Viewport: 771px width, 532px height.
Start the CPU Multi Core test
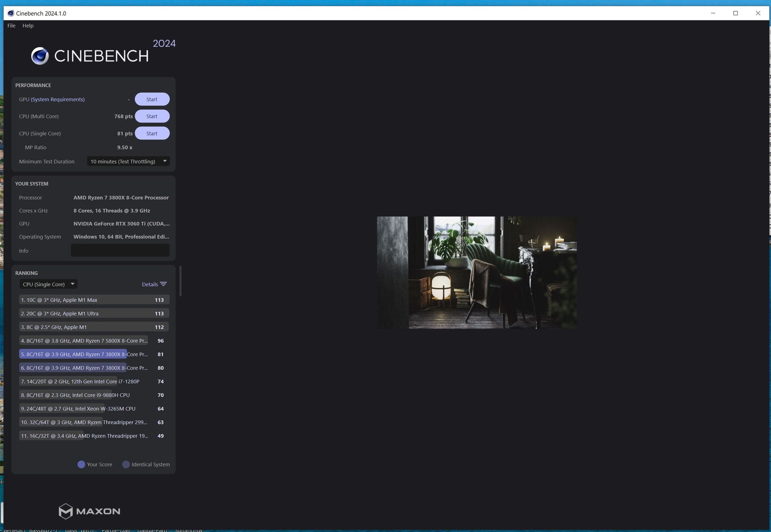(x=152, y=116)
